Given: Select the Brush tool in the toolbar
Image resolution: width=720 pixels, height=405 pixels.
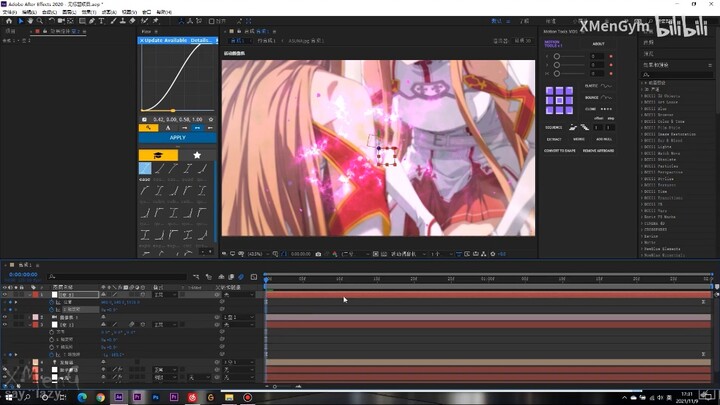Looking at the screenshot, I should pyautogui.click(x=113, y=21).
